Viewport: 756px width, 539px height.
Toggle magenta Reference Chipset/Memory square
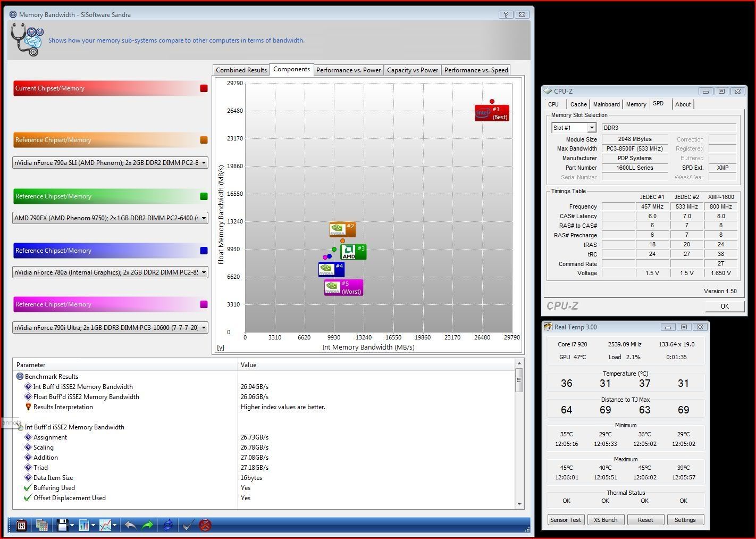204,304
